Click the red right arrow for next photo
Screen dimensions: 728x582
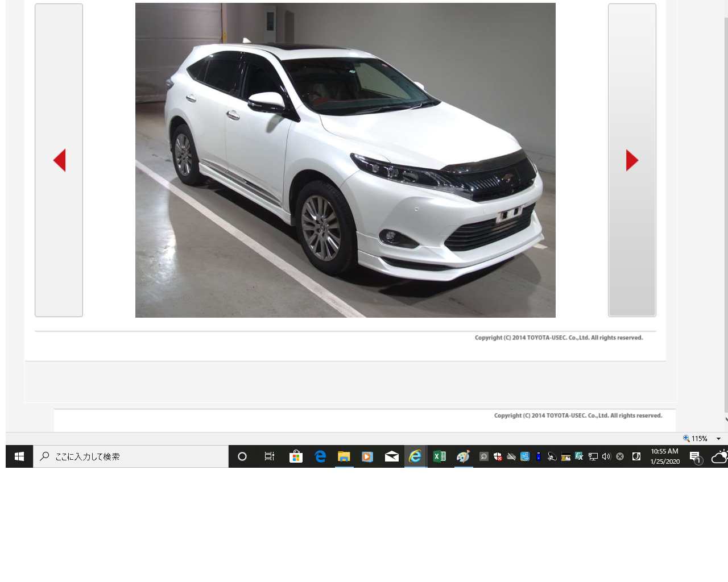(x=632, y=160)
